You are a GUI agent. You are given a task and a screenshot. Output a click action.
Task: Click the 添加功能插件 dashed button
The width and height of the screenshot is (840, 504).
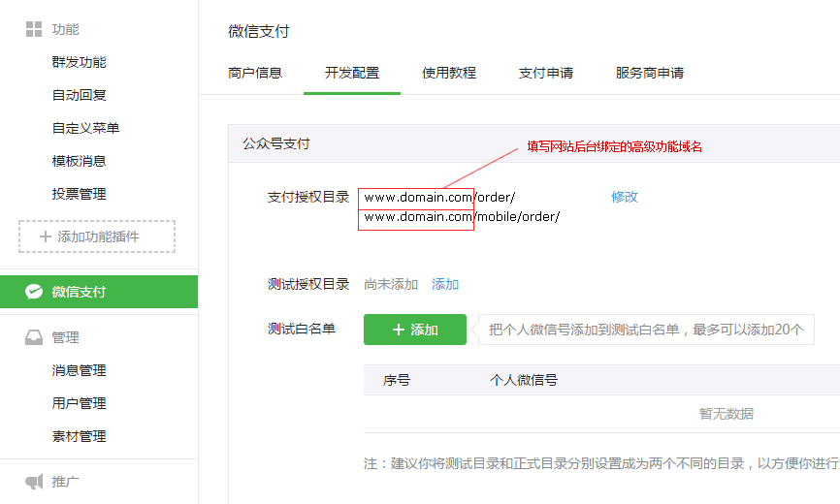(x=97, y=236)
